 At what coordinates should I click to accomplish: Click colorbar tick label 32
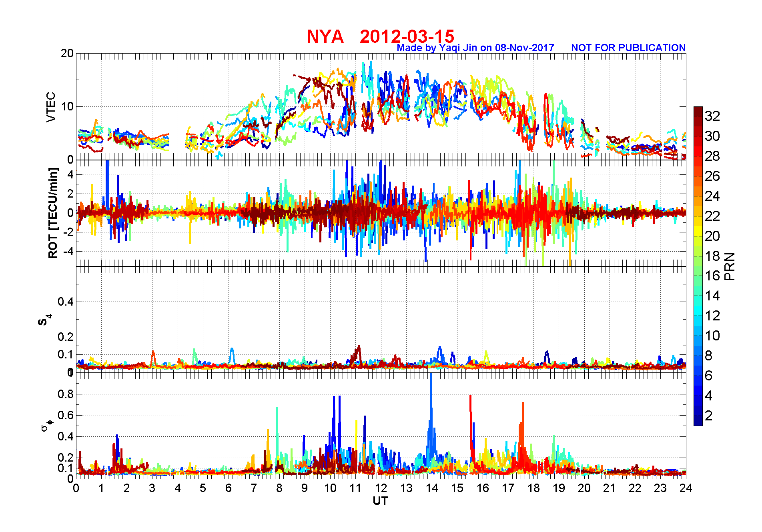[712, 116]
